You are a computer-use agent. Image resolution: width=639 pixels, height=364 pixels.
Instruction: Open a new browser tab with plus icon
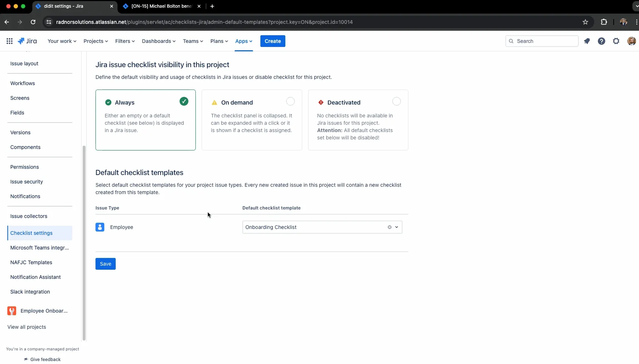coord(212,6)
